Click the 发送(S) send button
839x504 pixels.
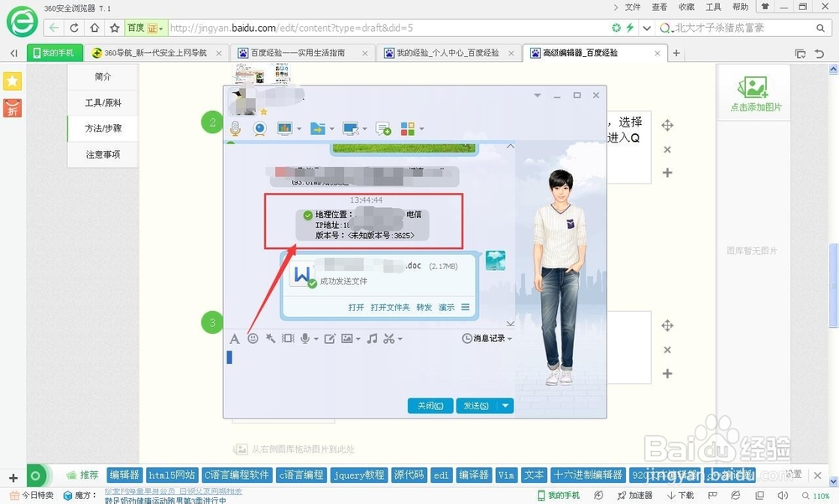point(476,406)
